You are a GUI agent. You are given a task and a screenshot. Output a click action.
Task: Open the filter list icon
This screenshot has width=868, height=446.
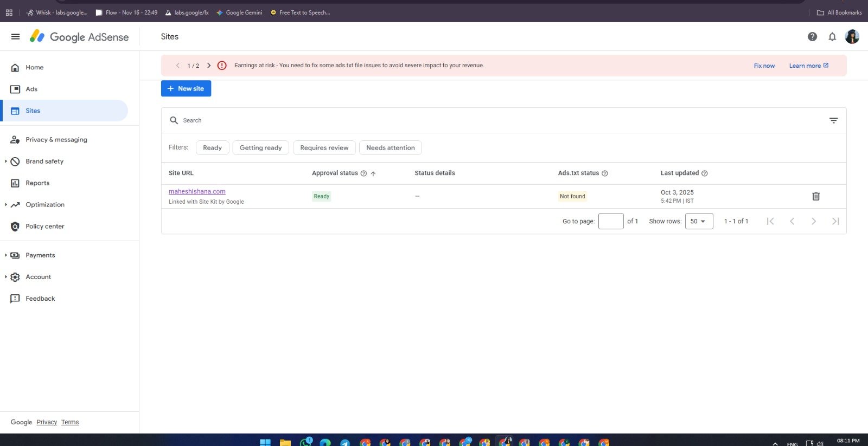tap(833, 120)
